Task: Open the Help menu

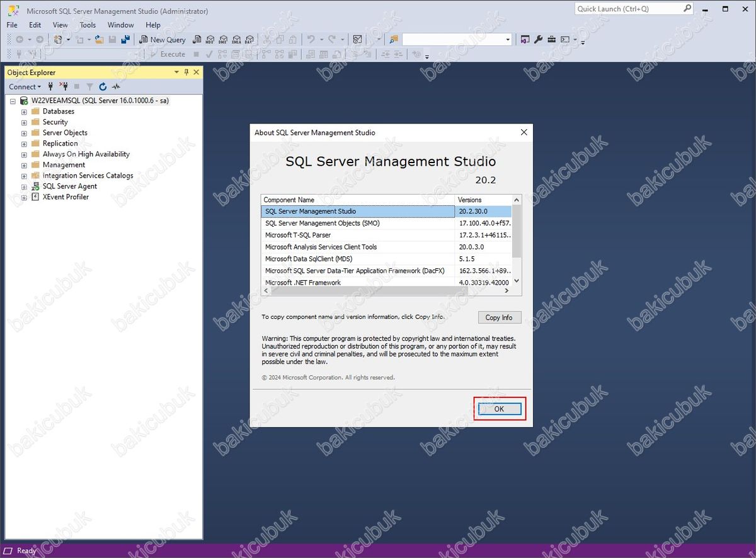Action: (153, 25)
